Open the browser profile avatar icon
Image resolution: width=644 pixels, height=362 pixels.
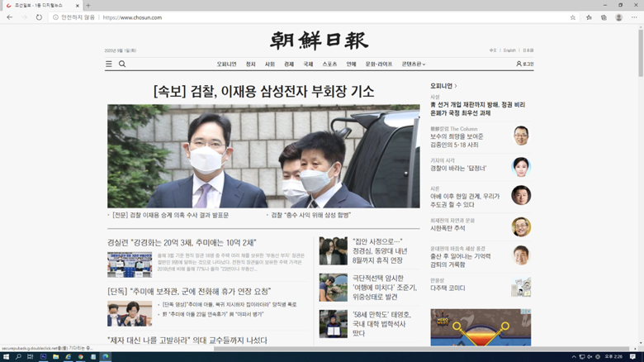coord(618,17)
